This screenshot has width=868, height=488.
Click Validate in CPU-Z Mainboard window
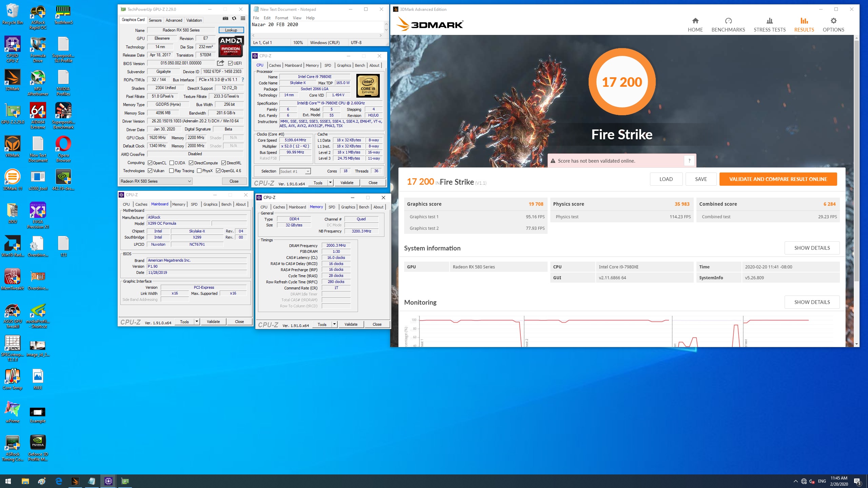[x=213, y=322]
